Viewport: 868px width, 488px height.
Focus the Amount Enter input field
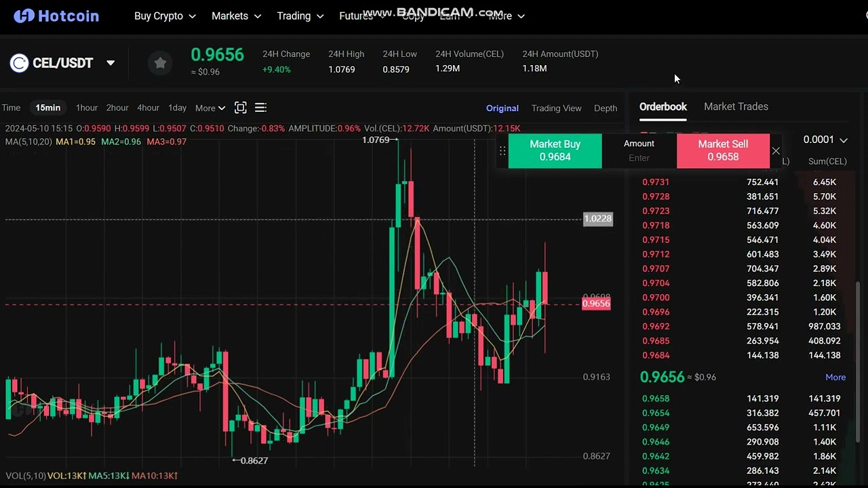[x=639, y=158]
